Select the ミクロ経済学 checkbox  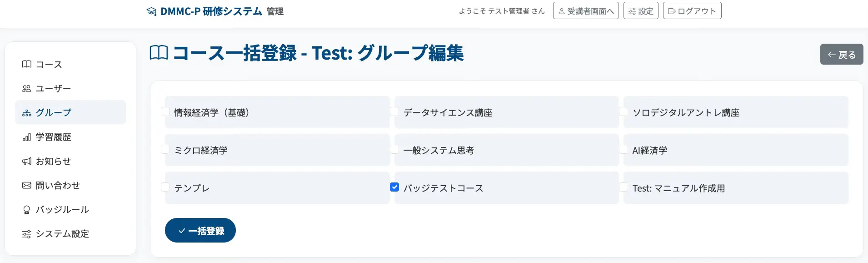click(x=165, y=149)
